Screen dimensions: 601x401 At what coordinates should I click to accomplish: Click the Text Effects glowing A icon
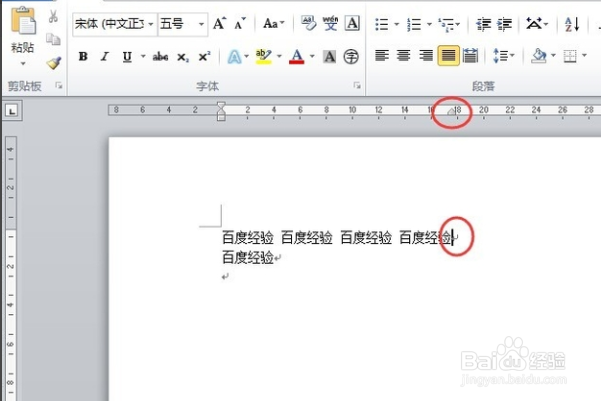[x=234, y=57]
